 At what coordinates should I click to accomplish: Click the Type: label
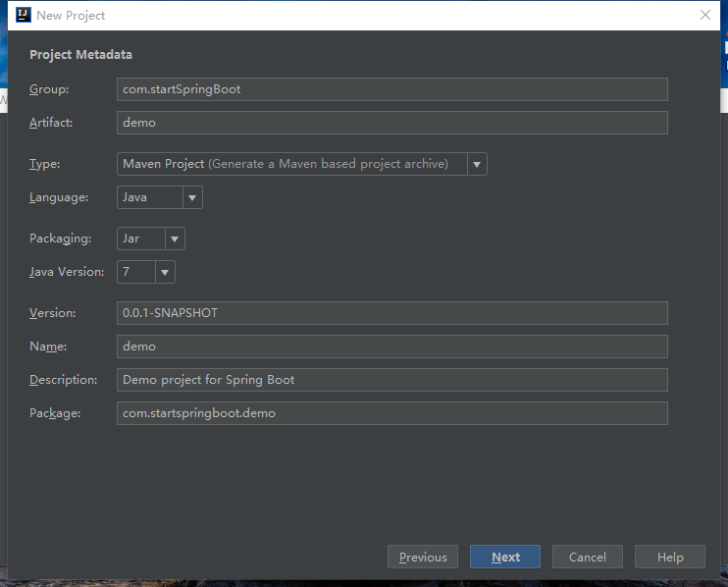(x=44, y=164)
